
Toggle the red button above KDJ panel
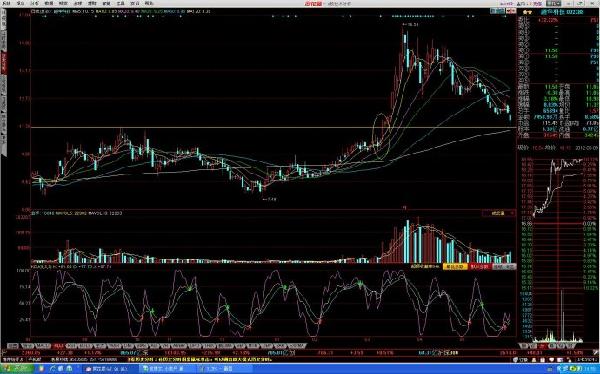(x=479, y=266)
